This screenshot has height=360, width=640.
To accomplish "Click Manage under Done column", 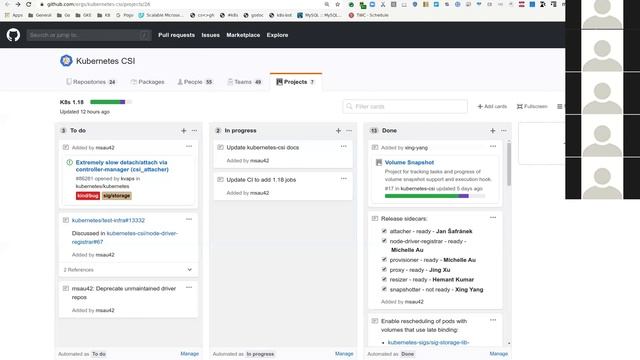I will point(499,354).
